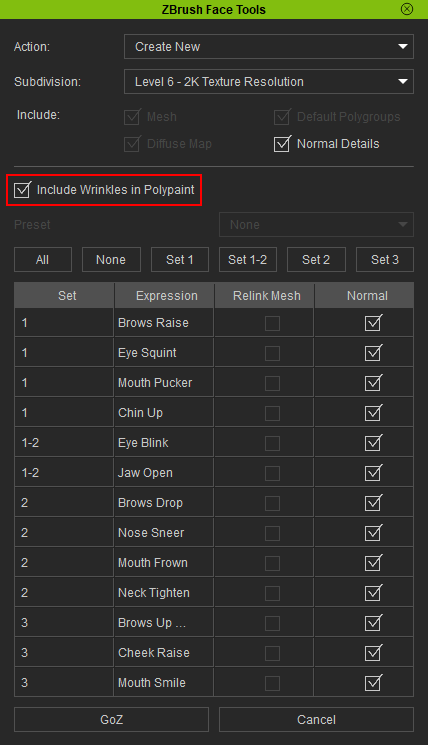
Task: Close the ZBrush Face Tools dialog
Action: coord(407,9)
